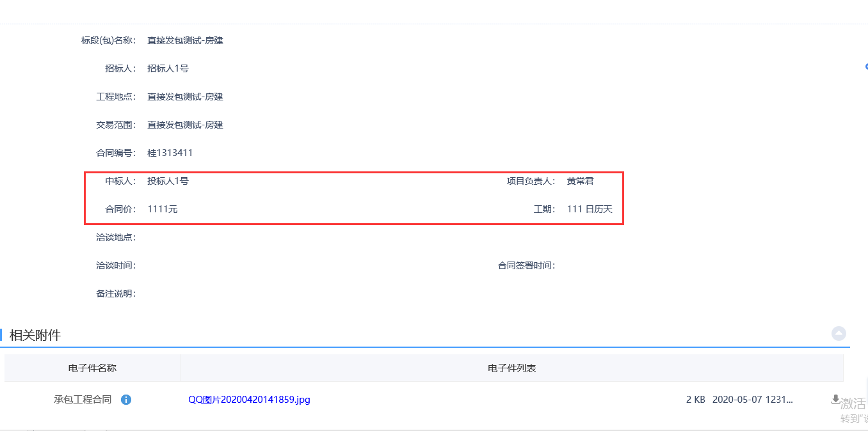Open the QQ图片20200420141859.jpg file link
Image resolution: width=868 pixels, height=431 pixels.
249,400
